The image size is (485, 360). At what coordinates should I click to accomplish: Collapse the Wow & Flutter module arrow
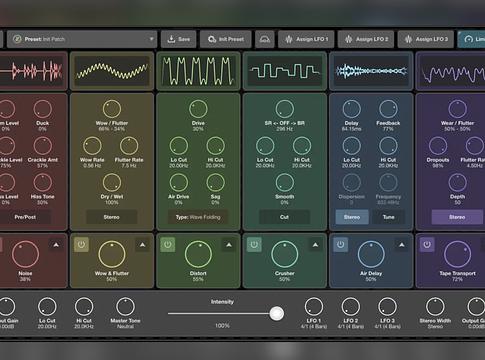142,245
